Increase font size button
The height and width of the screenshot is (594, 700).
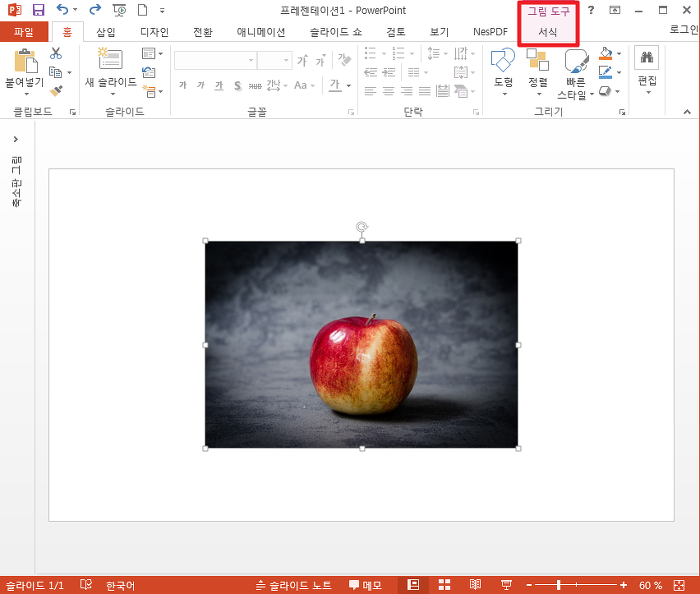point(303,60)
